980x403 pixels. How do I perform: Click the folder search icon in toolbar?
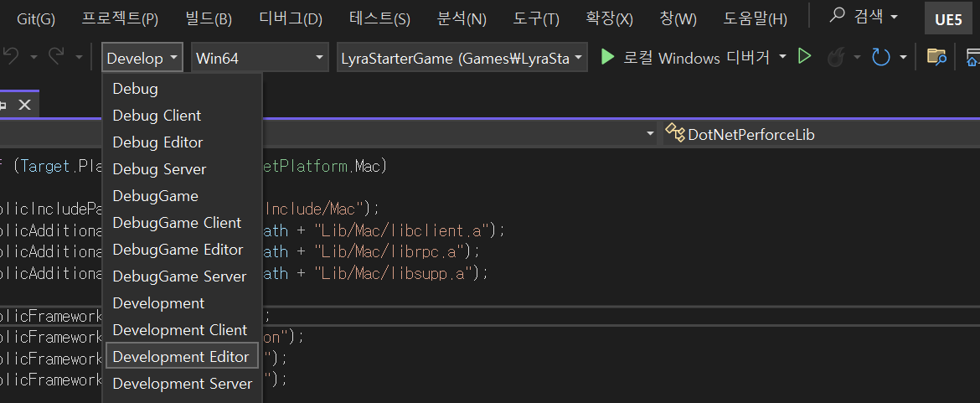[x=936, y=58]
